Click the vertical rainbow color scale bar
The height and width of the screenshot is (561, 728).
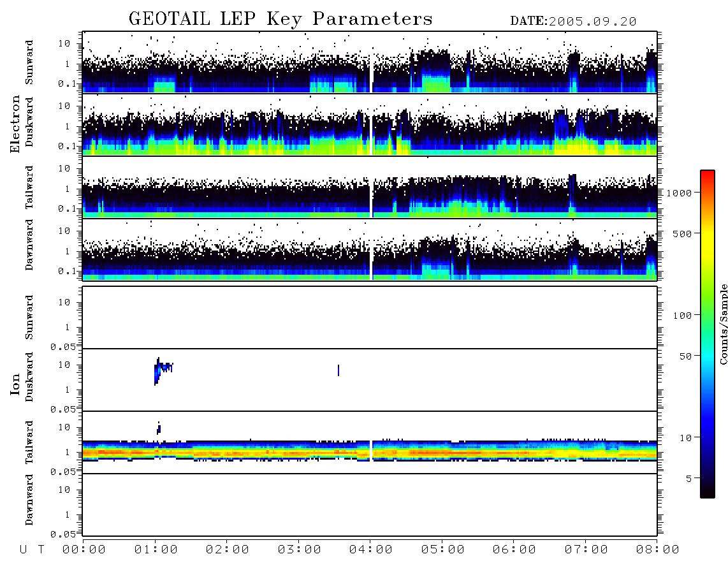pos(708,334)
